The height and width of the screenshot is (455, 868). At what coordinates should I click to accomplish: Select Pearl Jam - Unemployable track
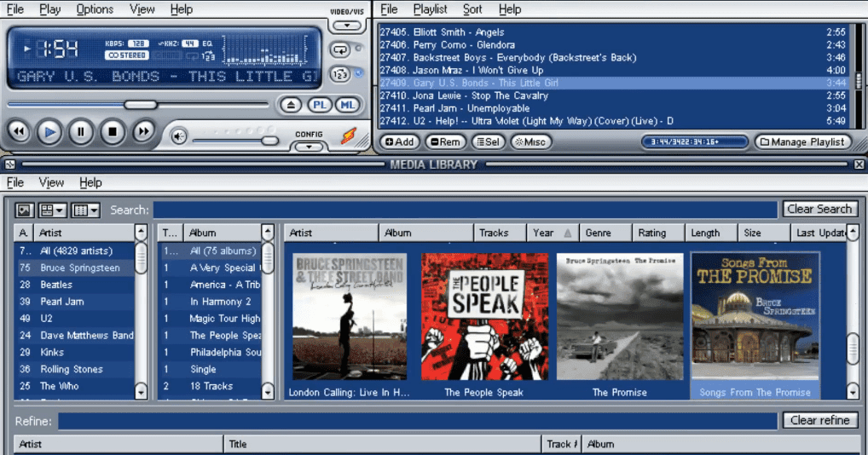tap(612, 108)
